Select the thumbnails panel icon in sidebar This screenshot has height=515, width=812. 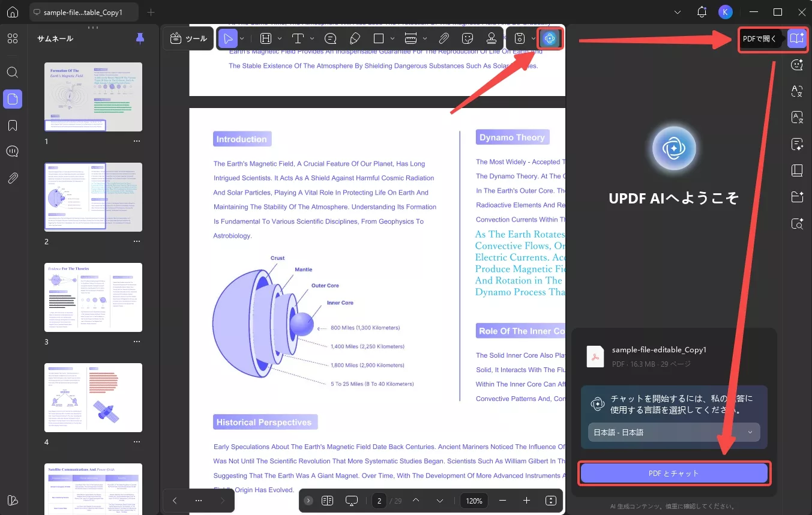coord(13,99)
